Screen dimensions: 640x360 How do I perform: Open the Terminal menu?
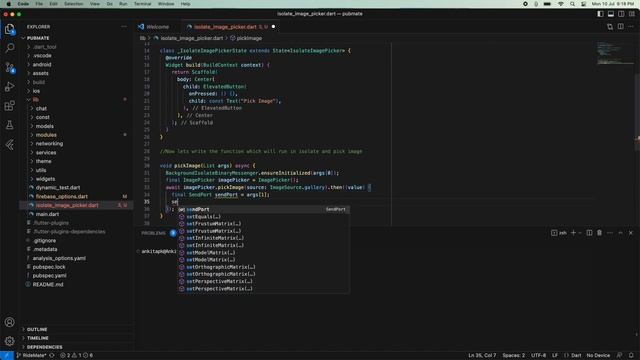(142, 4)
